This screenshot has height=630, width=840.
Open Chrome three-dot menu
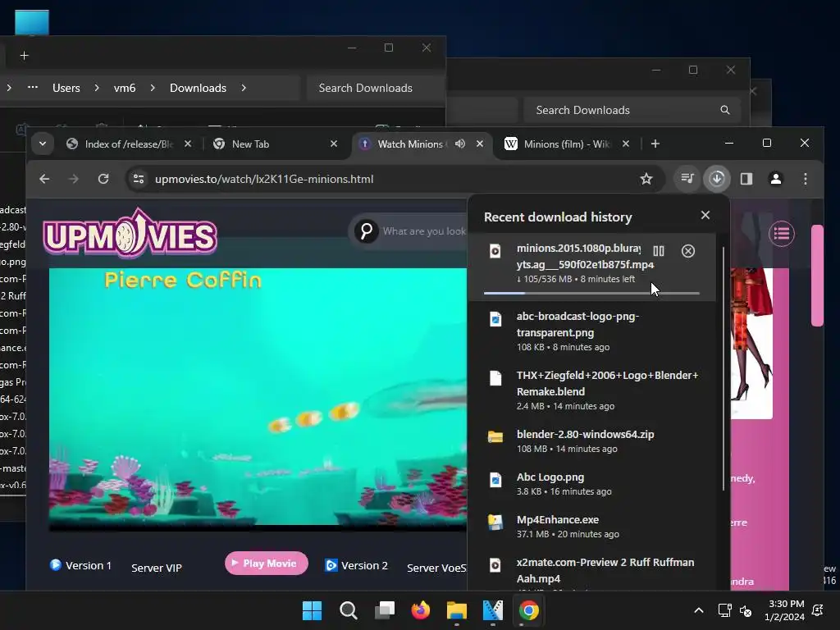[x=806, y=178]
